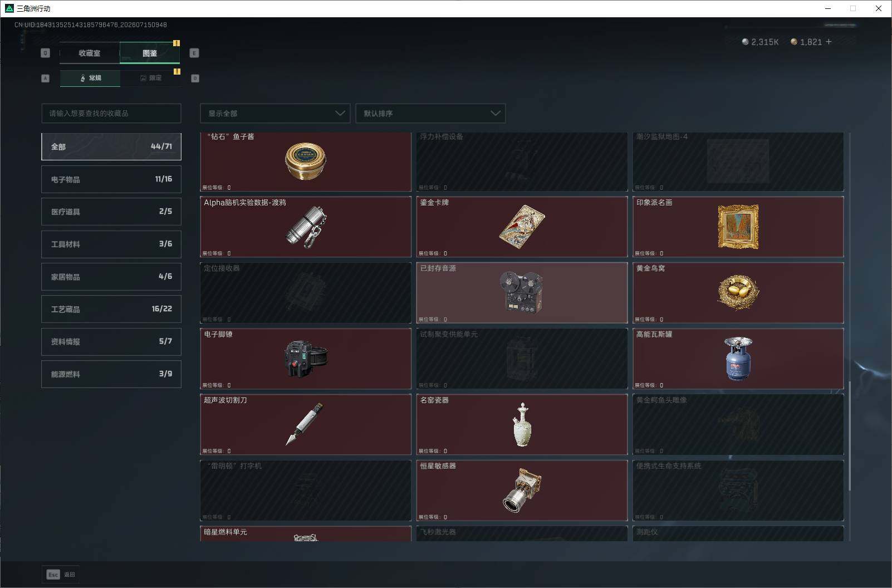Click the 高能瓦斯罐 gas tank icon

coord(738,359)
